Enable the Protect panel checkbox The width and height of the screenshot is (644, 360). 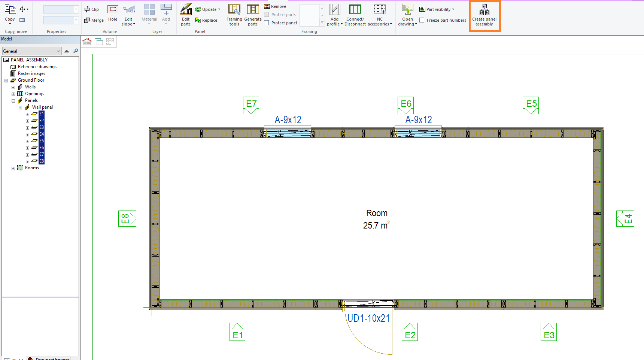(x=267, y=23)
